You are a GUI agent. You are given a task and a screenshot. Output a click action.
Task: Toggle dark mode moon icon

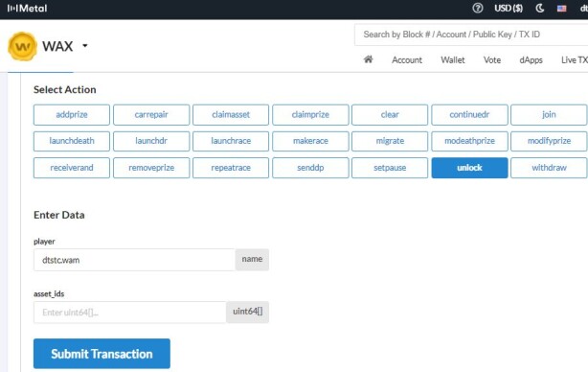(x=539, y=8)
